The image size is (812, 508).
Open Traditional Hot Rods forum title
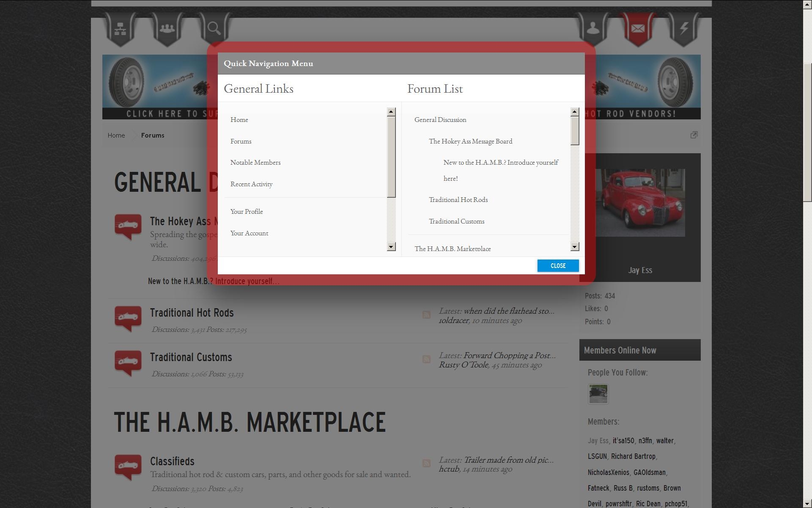tap(192, 313)
